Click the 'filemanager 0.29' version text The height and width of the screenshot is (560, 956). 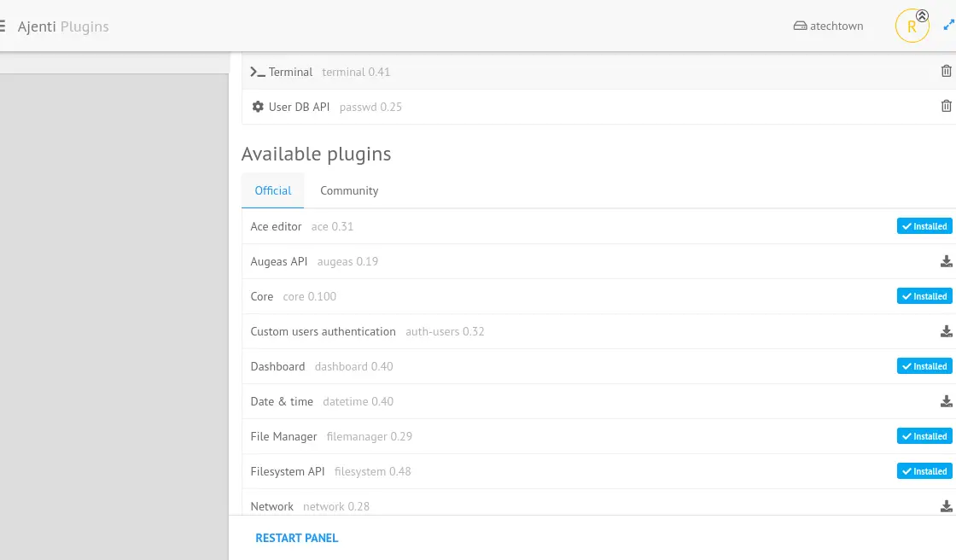(x=370, y=437)
